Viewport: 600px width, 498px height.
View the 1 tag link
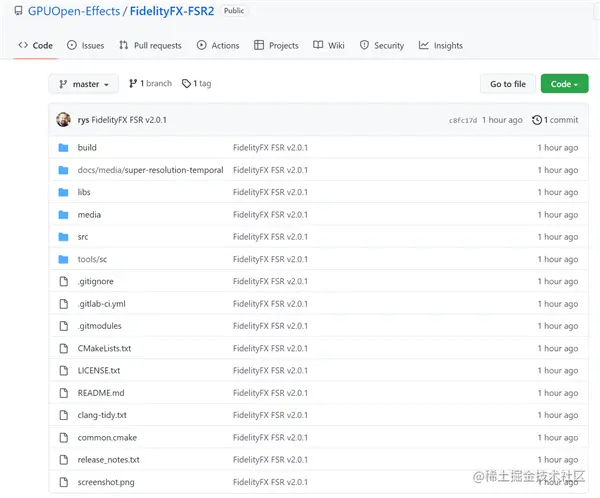tap(197, 83)
